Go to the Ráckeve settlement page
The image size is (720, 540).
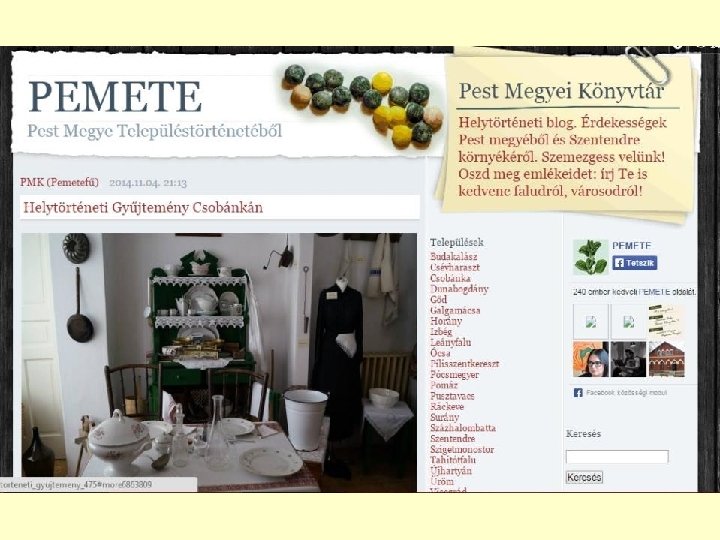pyautogui.click(x=447, y=407)
